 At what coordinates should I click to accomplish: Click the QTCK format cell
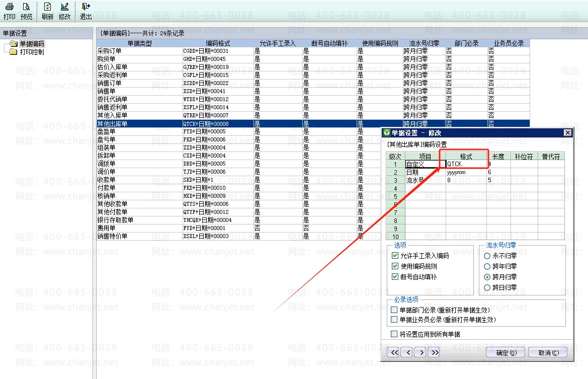click(466, 164)
